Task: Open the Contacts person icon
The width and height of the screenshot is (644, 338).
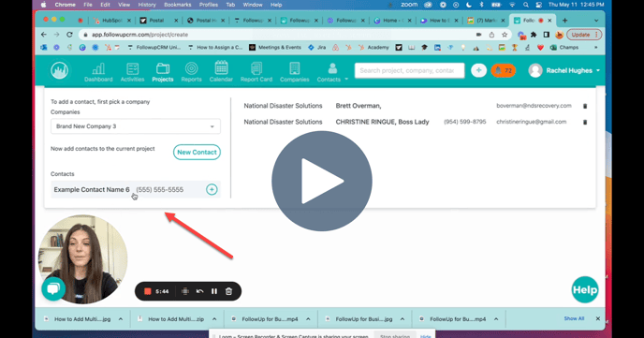Action: pyautogui.click(x=332, y=68)
